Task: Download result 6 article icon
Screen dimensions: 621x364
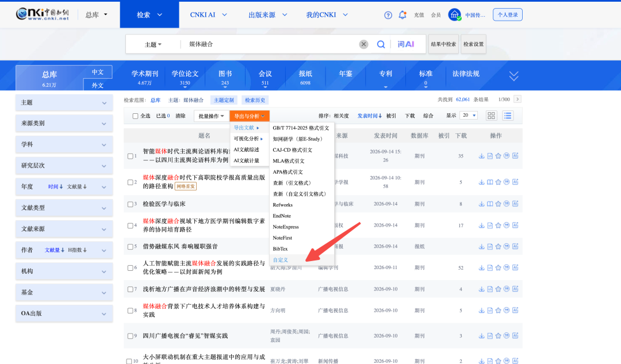Action: pos(482,268)
